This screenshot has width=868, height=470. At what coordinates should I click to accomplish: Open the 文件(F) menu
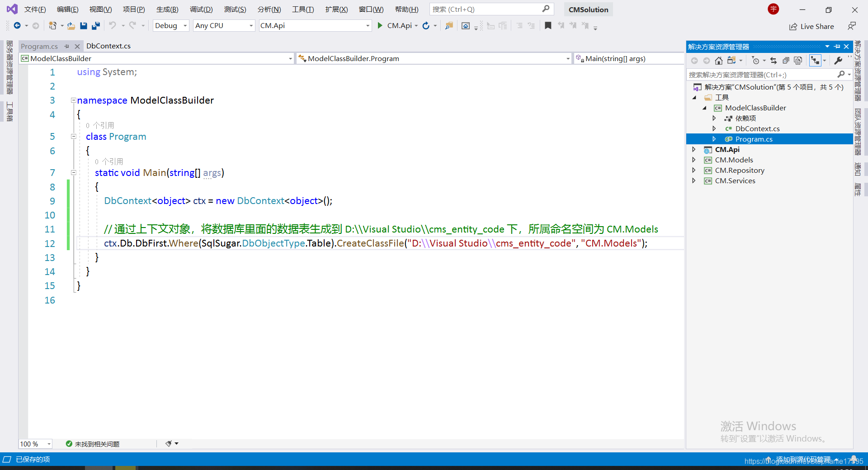tap(35, 9)
